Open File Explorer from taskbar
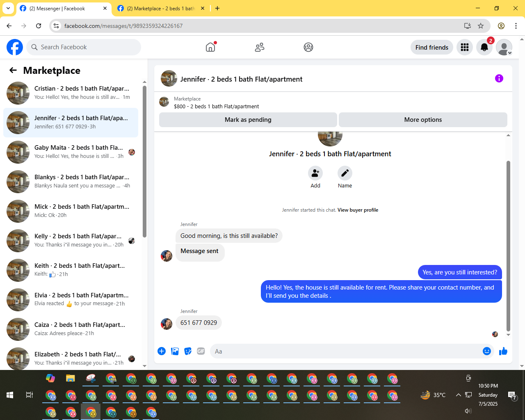The height and width of the screenshot is (420, 525). coord(71,378)
